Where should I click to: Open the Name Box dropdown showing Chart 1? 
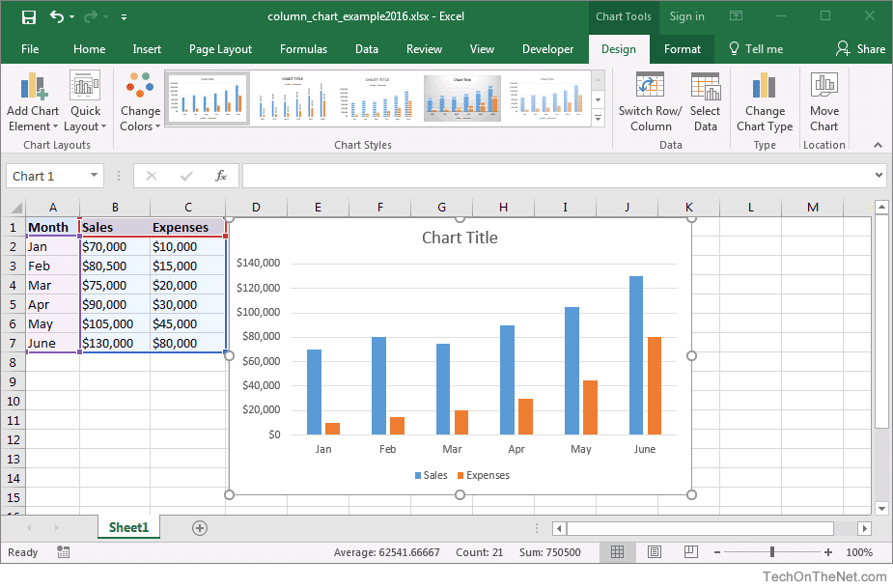[94, 176]
